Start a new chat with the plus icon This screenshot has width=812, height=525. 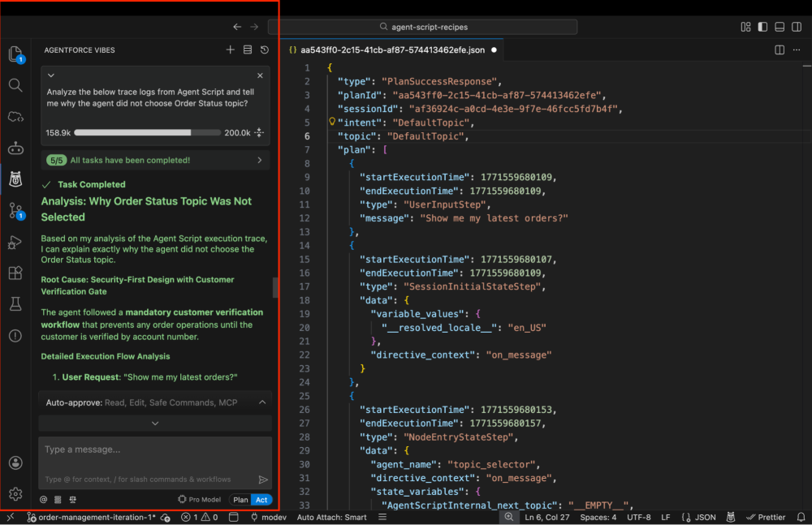coord(231,49)
